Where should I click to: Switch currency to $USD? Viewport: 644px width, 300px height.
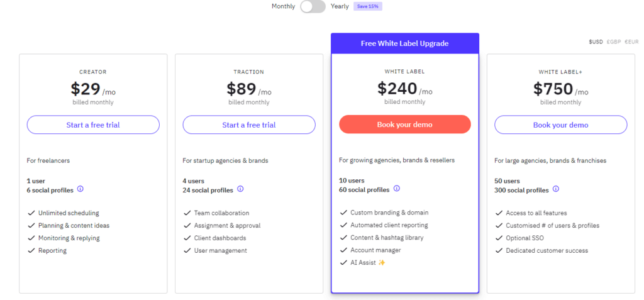[x=596, y=42]
